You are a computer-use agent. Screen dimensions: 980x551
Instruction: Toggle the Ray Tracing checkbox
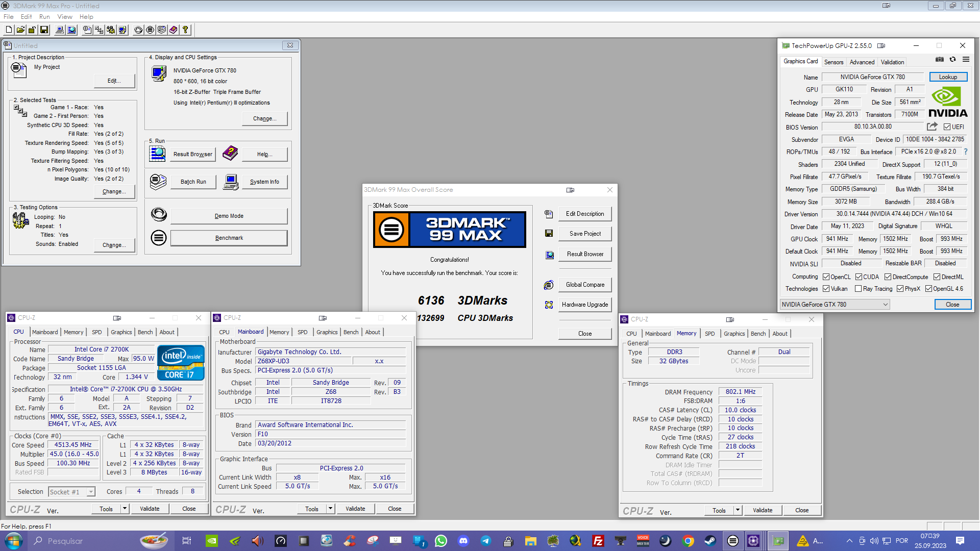coord(858,289)
